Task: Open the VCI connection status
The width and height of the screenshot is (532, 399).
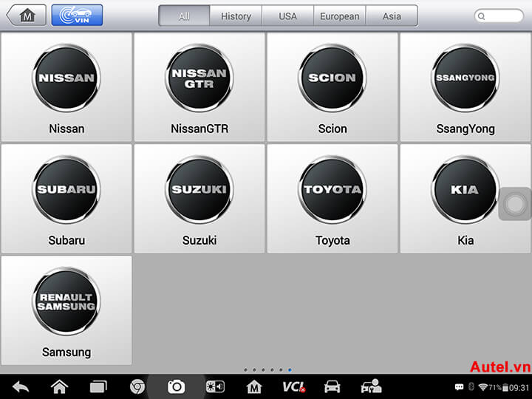Action: pyautogui.click(x=294, y=386)
